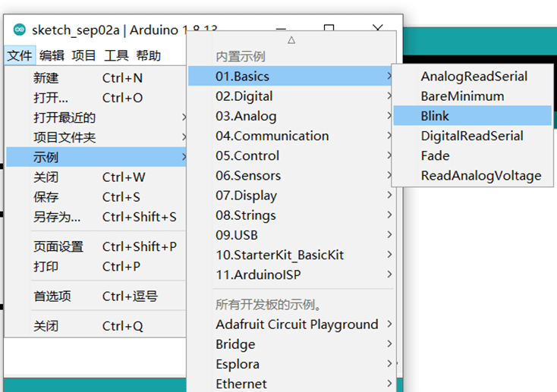The height and width of the screenshot is (392, 557).
Task: Choose 打开... from the file menu
Action: pos(96,98)
